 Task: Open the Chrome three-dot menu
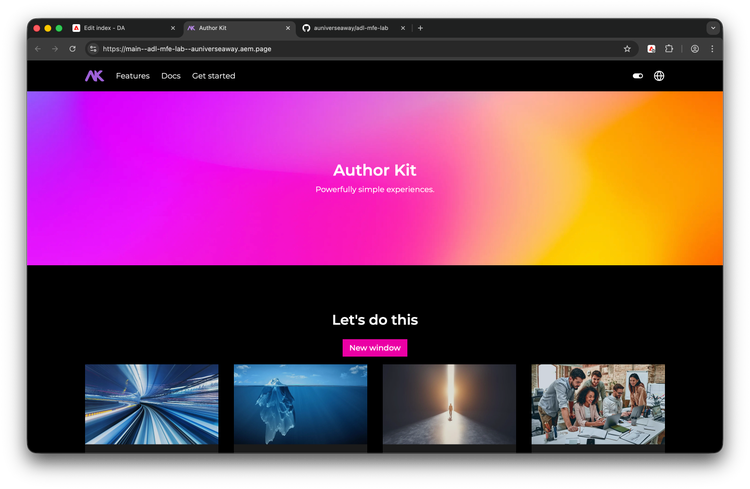click(x=712, y=48)
